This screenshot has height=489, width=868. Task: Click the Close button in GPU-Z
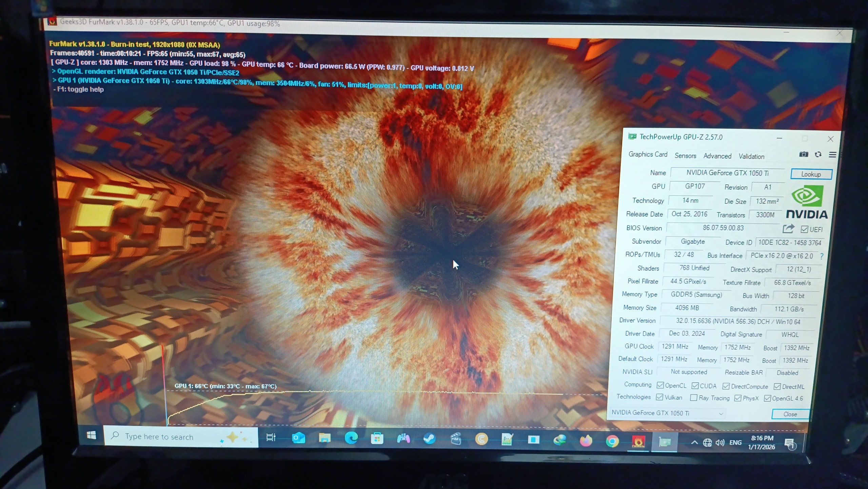[790, 414]
